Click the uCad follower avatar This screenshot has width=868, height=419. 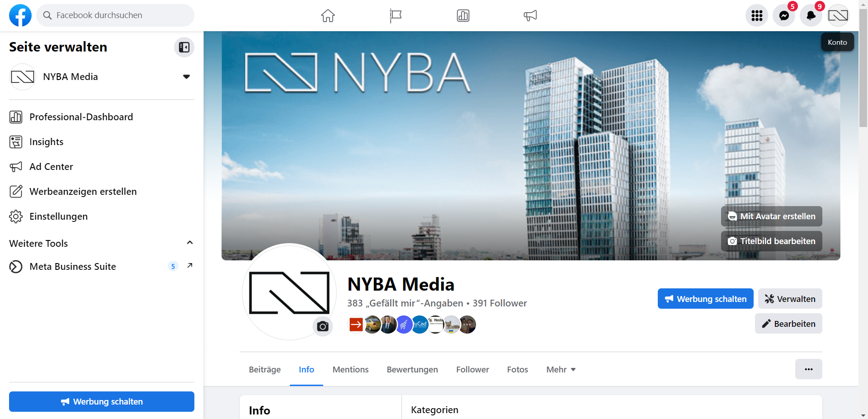(420, 325)
